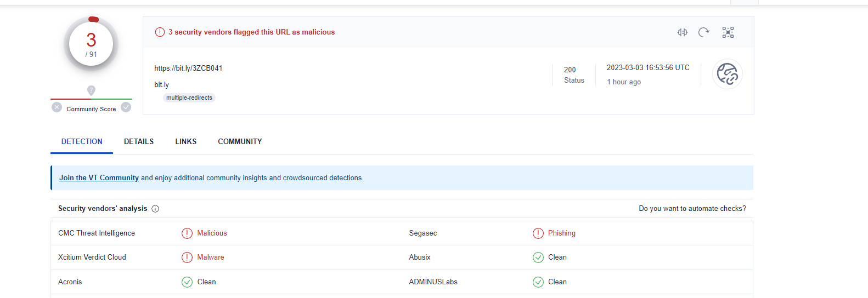Vote positive with checkmark community score button
This screenshot has width=868, height=298.
click(126, 107)
